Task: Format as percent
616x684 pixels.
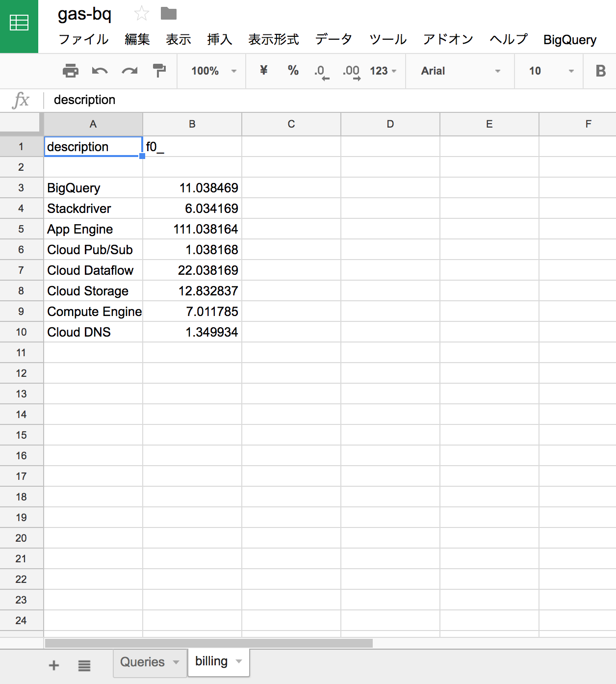Action: [x=293, y=70]
